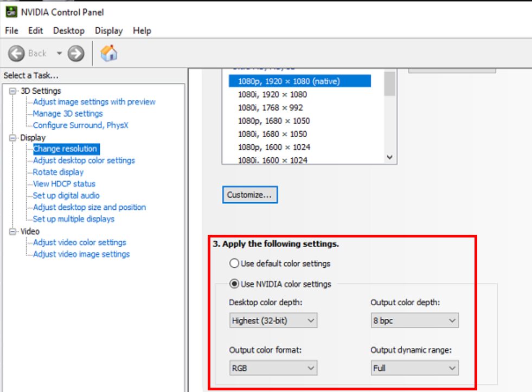Collapse the Video tree node
Screen dimensions: 532x392
click(13, 232)
